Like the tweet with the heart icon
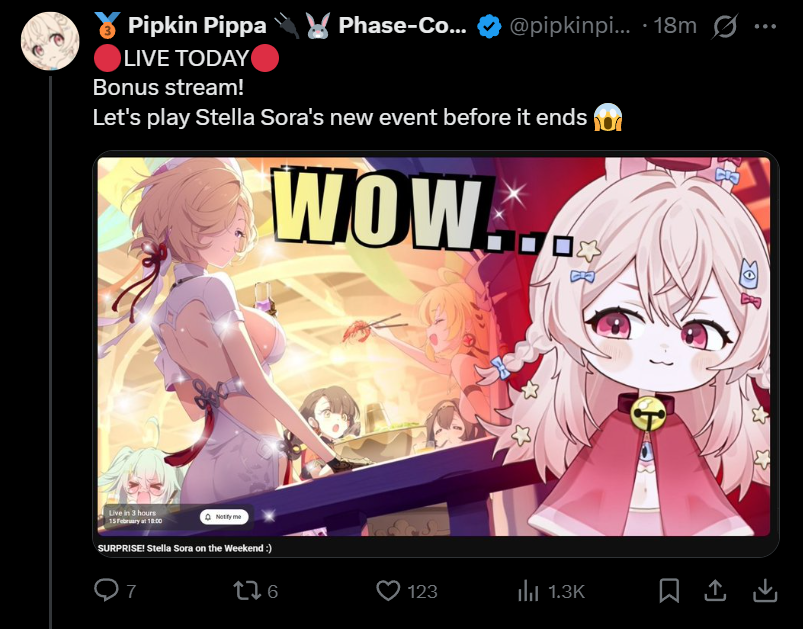803x629 pixels. click(x=388, y=591)
